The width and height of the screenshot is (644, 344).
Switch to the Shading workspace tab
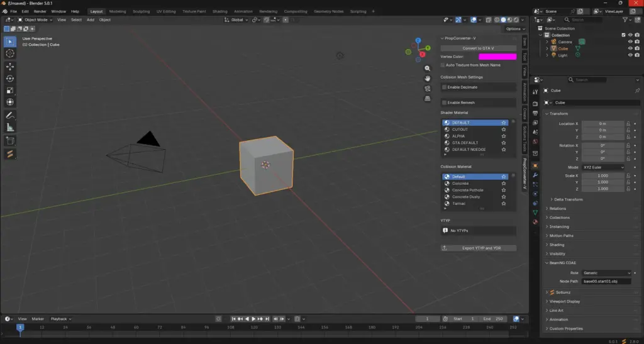tap(219, 11)
